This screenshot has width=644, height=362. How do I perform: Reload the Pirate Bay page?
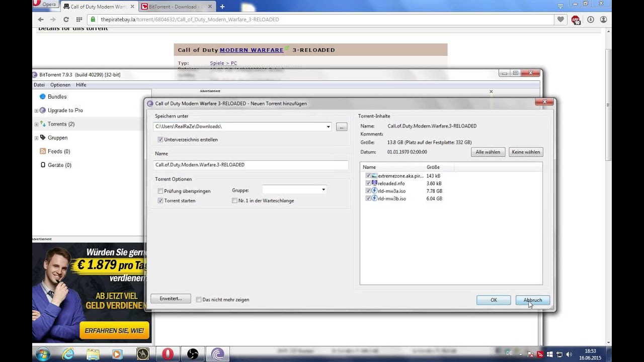coord(66,19)
